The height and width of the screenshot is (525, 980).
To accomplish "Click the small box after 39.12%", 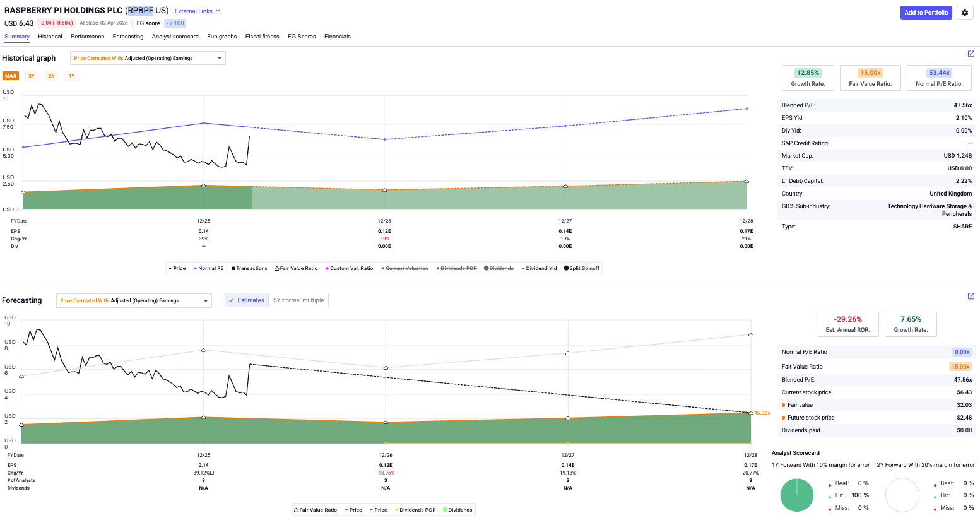I will pyautogui.click(x=212, y=473).
